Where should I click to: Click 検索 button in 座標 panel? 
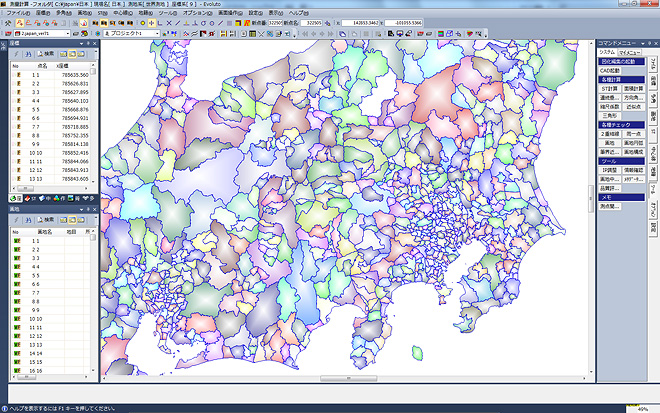(46, 54)
